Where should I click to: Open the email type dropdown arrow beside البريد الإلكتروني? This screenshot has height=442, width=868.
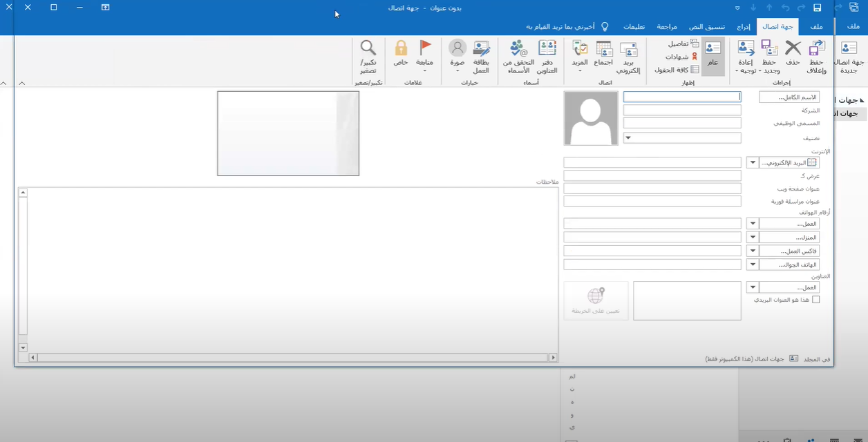point(753,163)
